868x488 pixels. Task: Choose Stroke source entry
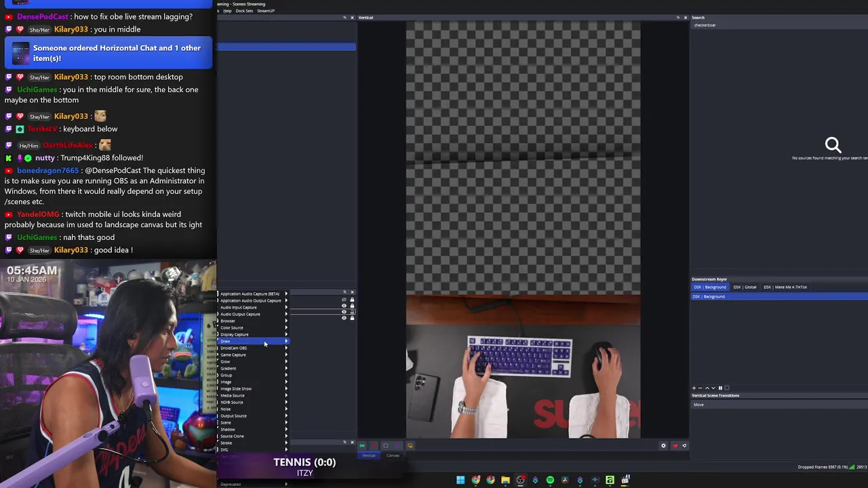(252, 443)
